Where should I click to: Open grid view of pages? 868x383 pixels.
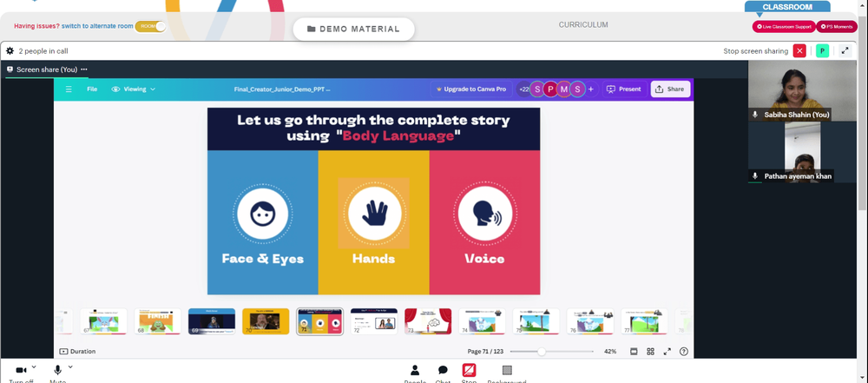[650, 352]
